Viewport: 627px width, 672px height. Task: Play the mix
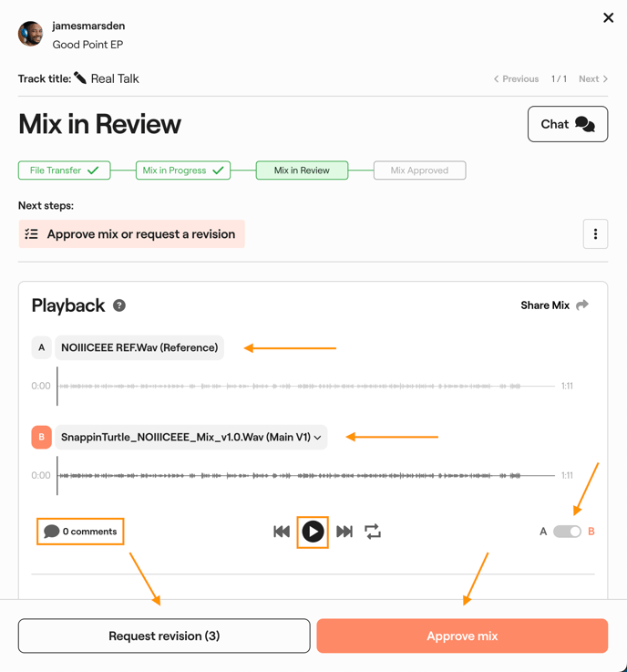(x=313, y=532)
